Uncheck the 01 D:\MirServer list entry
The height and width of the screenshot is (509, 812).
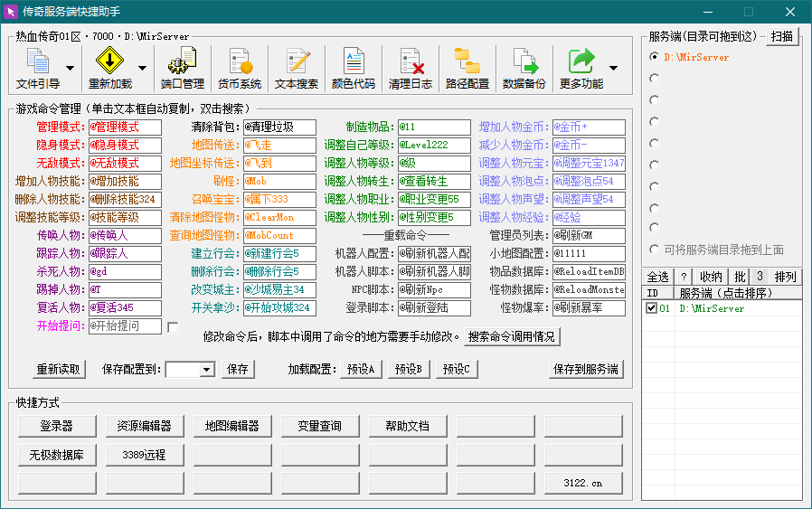tap(651, 308)
